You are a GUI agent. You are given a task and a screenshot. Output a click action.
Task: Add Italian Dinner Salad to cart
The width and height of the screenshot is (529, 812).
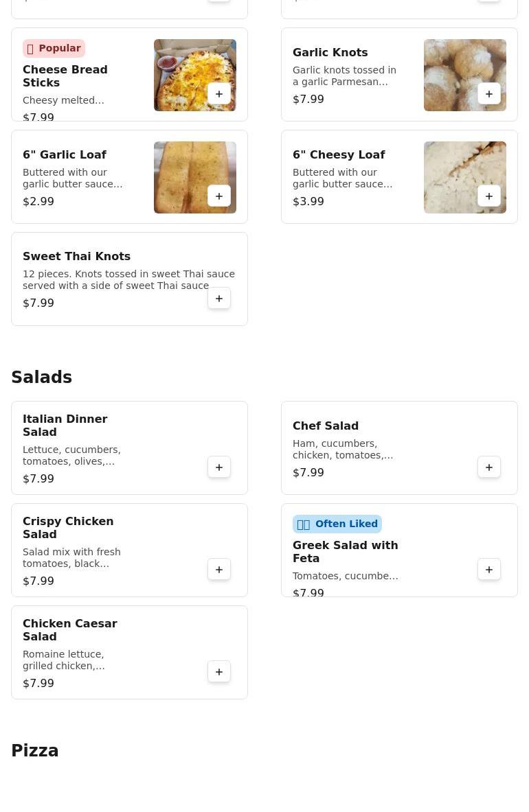click(x=219, y=467)
